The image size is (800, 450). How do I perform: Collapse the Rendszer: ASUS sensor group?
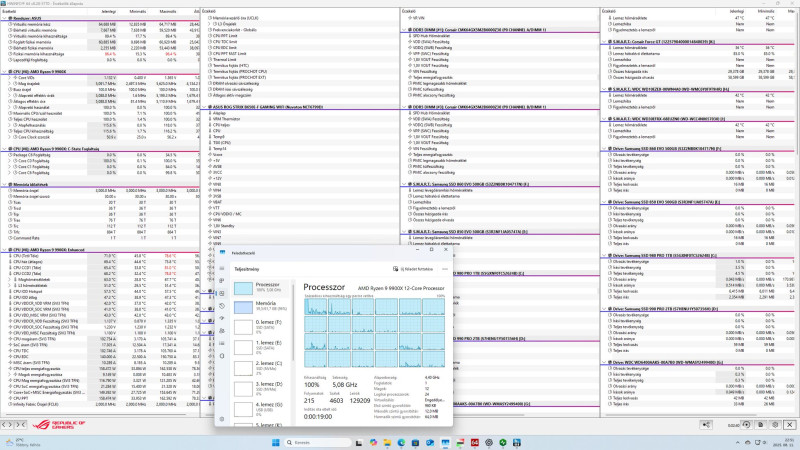[x=4, y=18]
